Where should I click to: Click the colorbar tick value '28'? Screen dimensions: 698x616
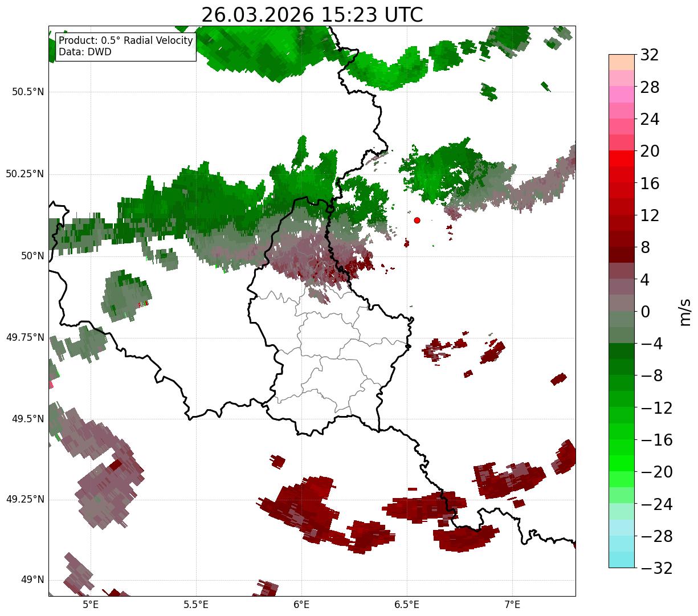pos(650,88)
